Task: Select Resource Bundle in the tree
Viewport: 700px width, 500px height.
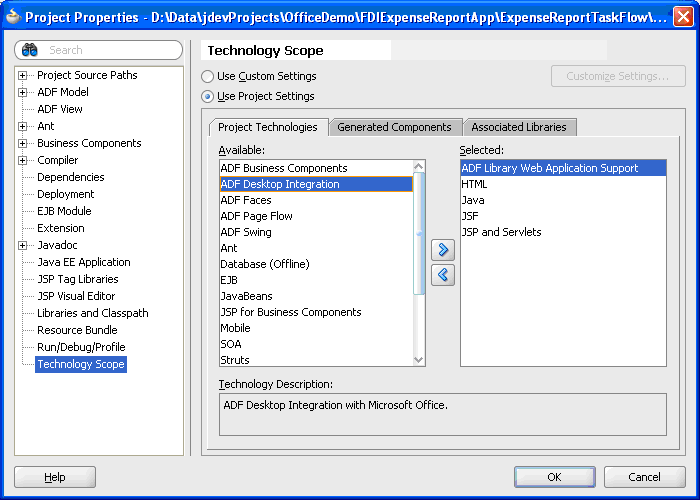Action: 77,330
